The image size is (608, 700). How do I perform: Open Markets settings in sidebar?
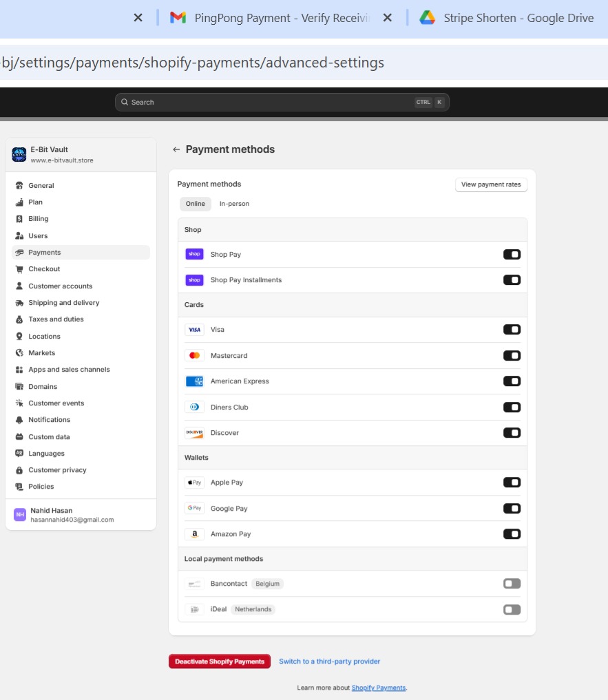coord(81,352)
